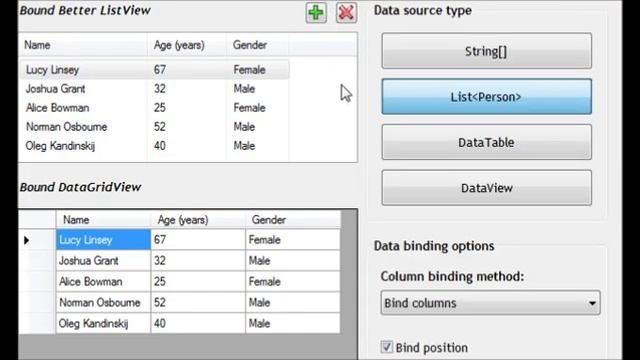This screenshot has height=360, width=640.
Task: Pick the DataView data source button
Action: click(x=486, y=188)
